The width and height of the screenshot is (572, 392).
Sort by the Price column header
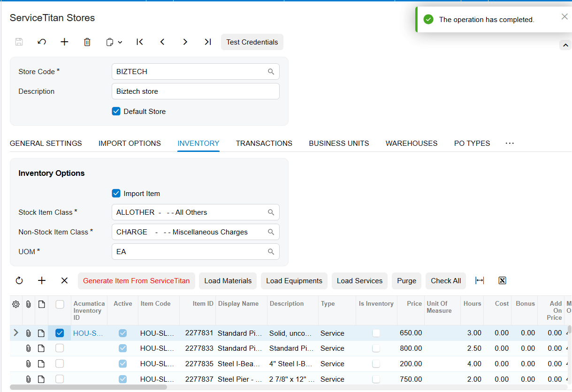414,304
